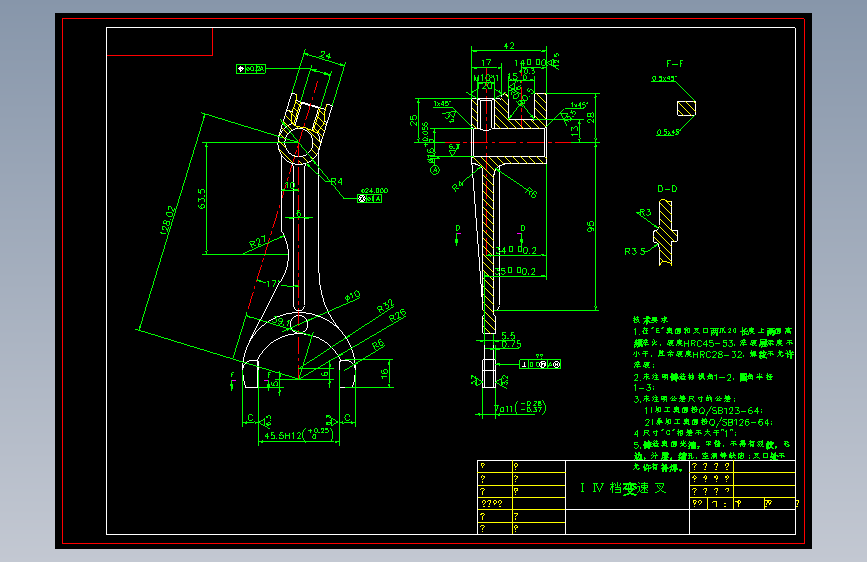Click the 25 vertical dimension text
This screenshot has height=562, width=867.
[x=413, y=120]
